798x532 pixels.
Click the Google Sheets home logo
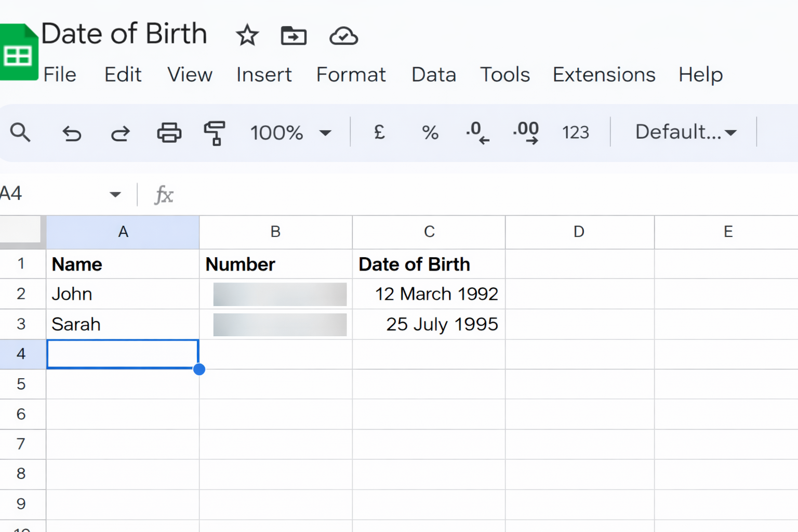19,53
